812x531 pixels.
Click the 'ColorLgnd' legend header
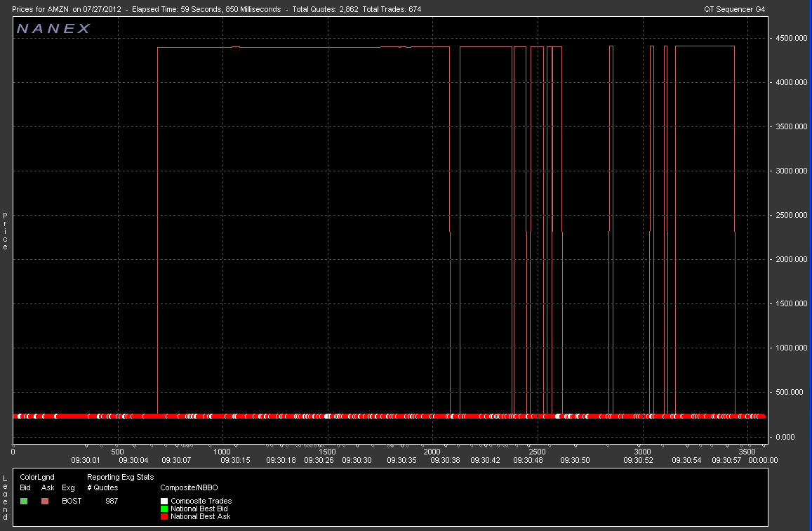36,477
